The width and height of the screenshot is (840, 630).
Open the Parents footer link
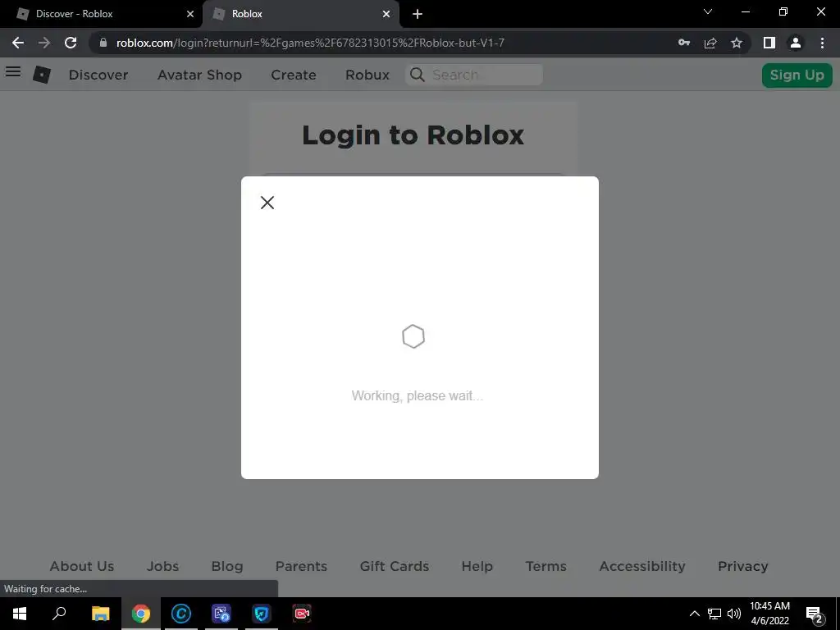301,566
